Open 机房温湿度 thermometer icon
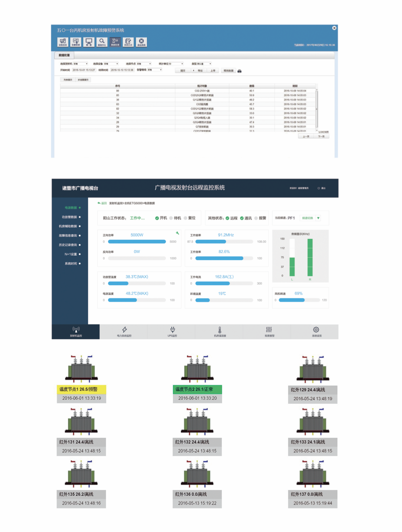The height and width of the screenshot is (532, 402). (220, 331)
